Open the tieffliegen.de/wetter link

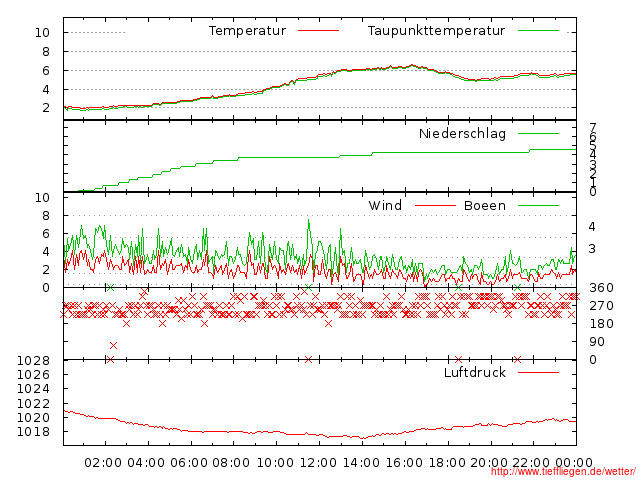563,472
